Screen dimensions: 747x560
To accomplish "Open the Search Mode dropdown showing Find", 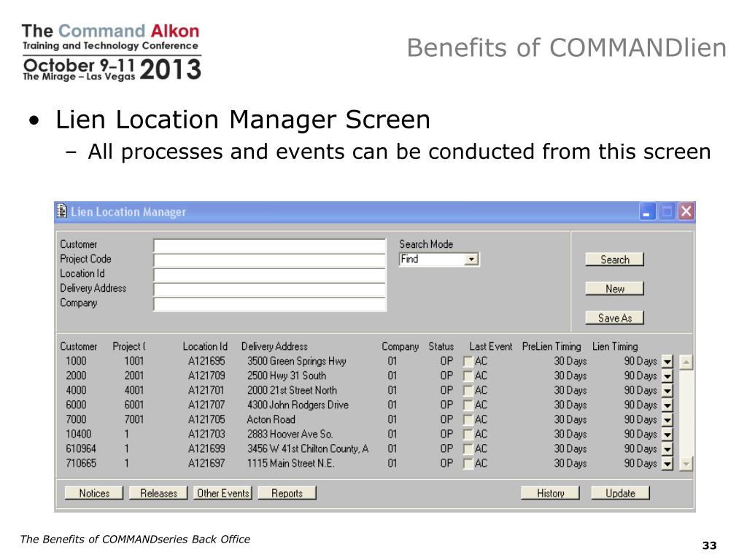I will 471,260.
